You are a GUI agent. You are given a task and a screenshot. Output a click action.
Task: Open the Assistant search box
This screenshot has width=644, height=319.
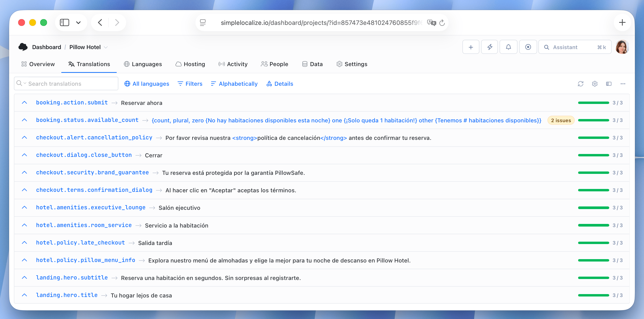click(575, 47)
